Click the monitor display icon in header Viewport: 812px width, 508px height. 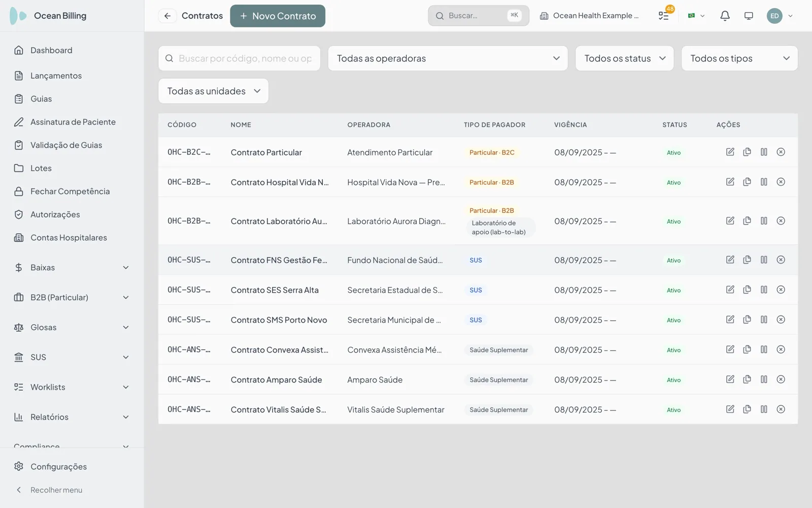(x=749, y=16)
